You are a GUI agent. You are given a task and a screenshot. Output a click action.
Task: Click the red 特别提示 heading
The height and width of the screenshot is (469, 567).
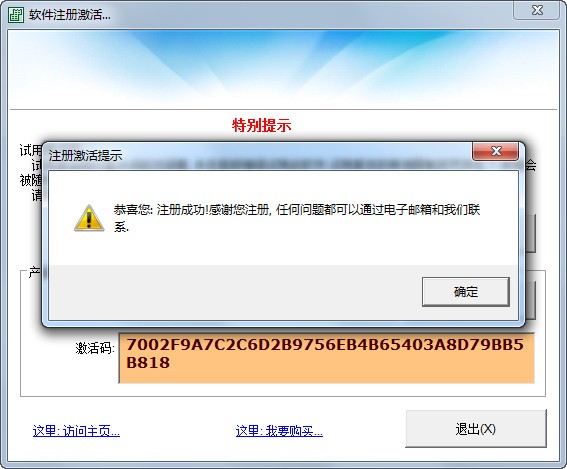[x=261, y=125]
